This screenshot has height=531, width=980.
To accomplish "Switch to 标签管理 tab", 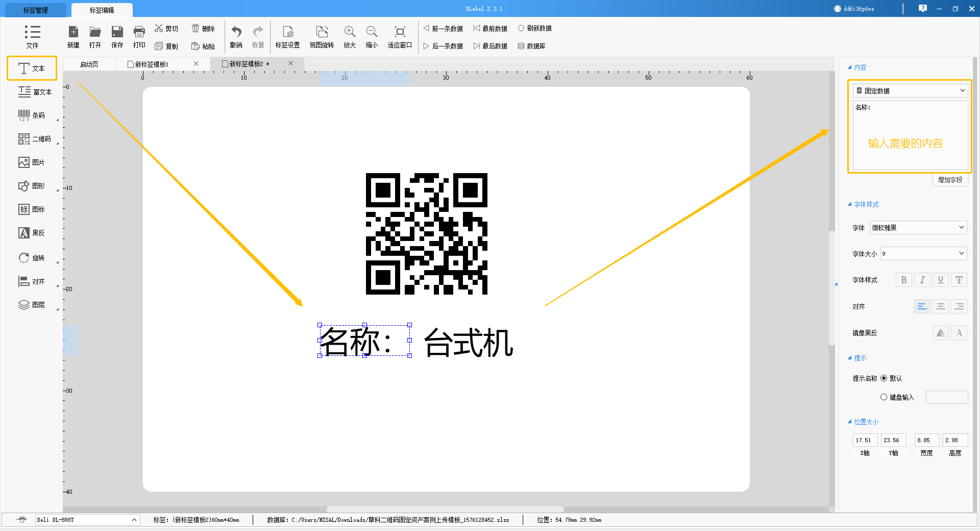I will pos(35,10).
